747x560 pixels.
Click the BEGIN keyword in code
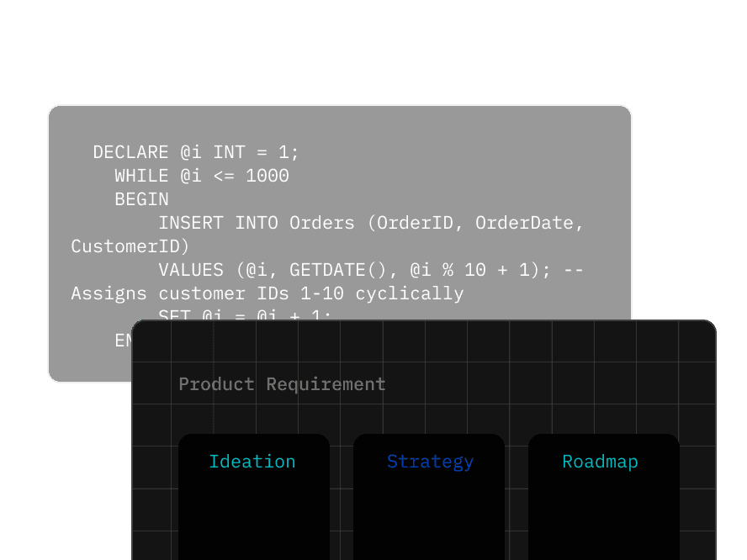coord(141,199)
